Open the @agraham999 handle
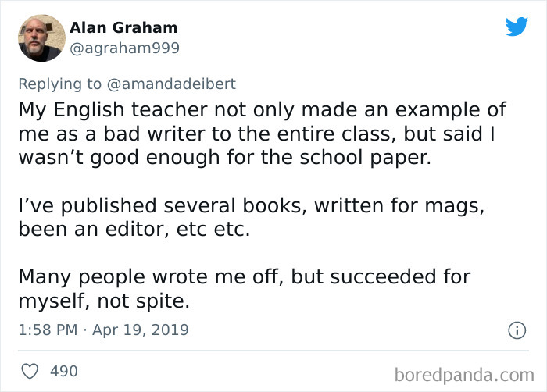The height and width of the screenshot is (392, 547). pyautogui.click(x=124, y=48)
